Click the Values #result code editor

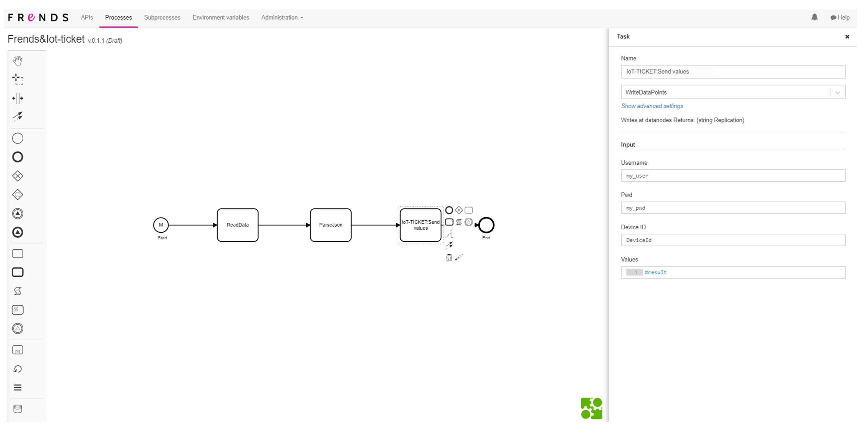coord(733,272)
